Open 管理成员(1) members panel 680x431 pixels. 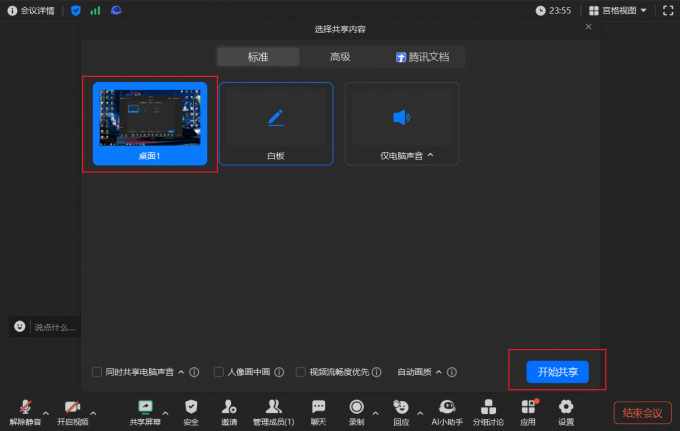(274, 412)
